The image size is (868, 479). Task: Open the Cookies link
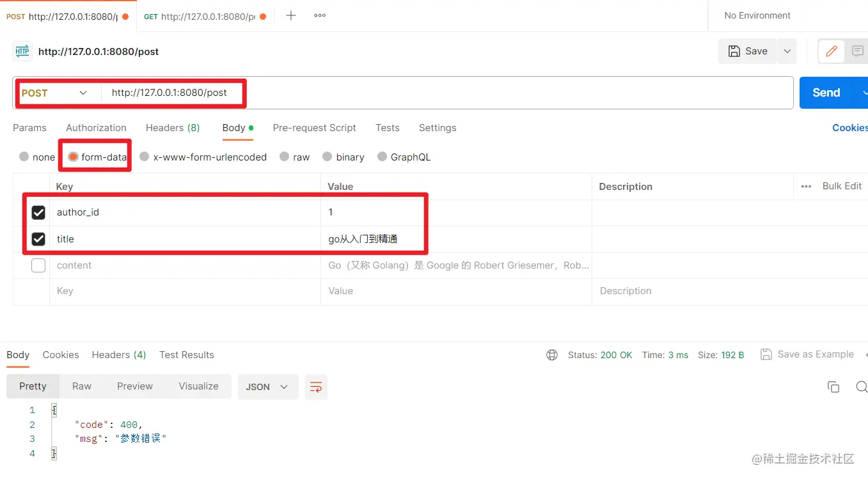(x=849, y=128)
